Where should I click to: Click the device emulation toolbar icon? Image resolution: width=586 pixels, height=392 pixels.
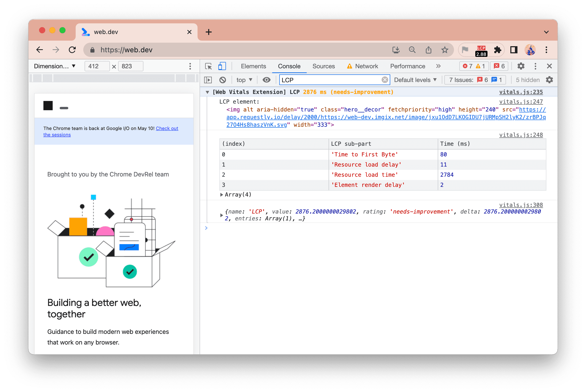click(222, 66)
